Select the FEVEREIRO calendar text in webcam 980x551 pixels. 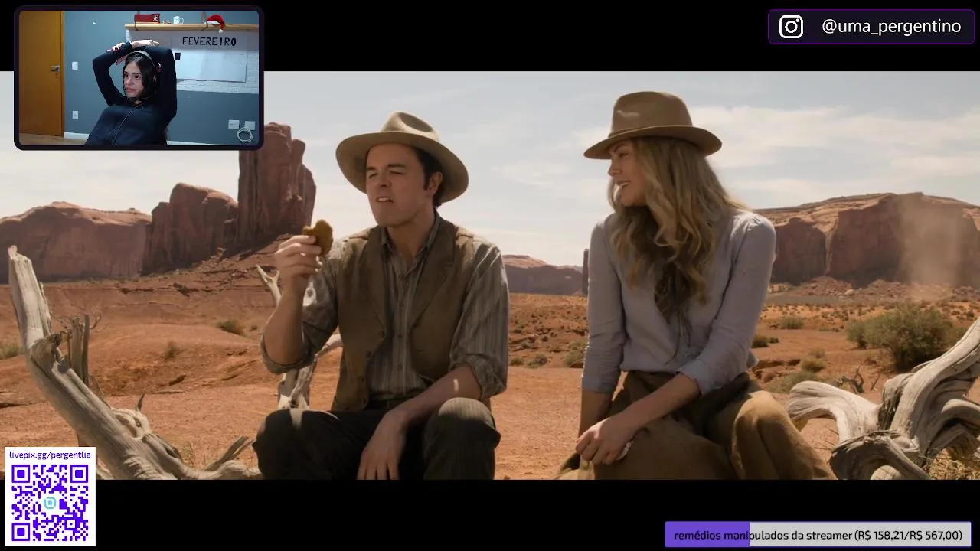(x=209, y=41)
